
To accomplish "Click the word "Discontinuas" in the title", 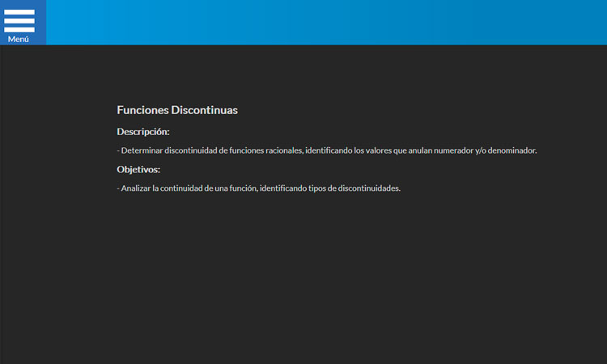I will [205, 110].
